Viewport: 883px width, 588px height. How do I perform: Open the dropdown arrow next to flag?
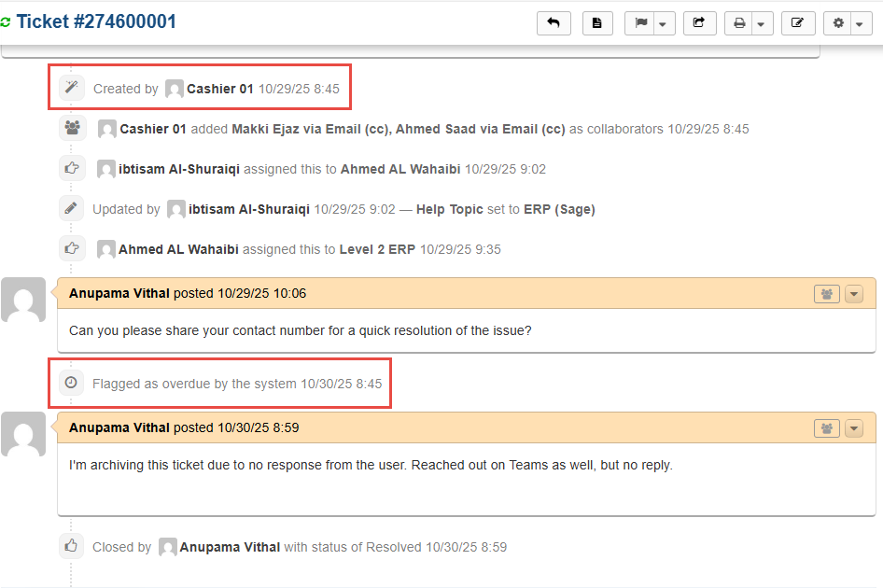tap(663, 24)
